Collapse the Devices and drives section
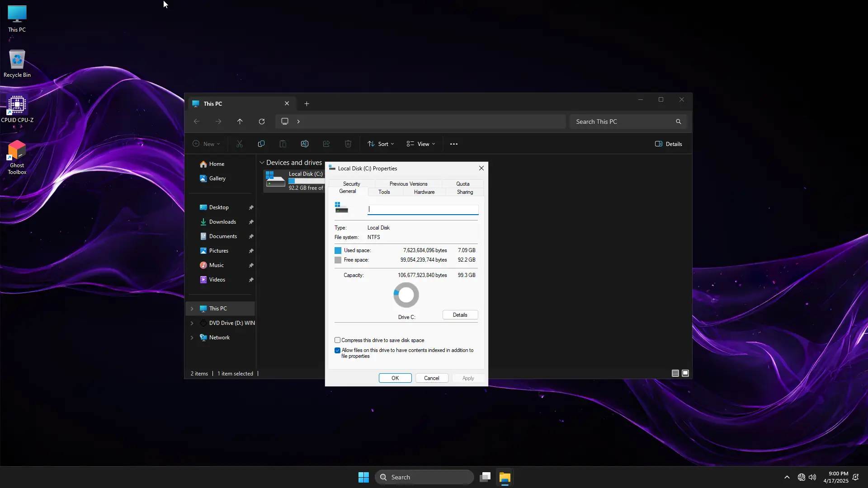The width and height of the screenshot is (868, 488). 262,162
